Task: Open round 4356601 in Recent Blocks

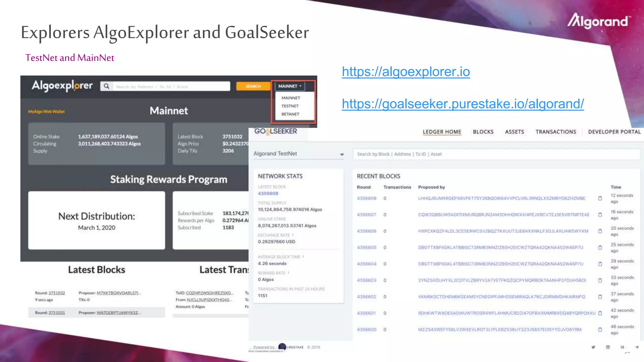Action: pyautogui.click(x=366, y=313)
